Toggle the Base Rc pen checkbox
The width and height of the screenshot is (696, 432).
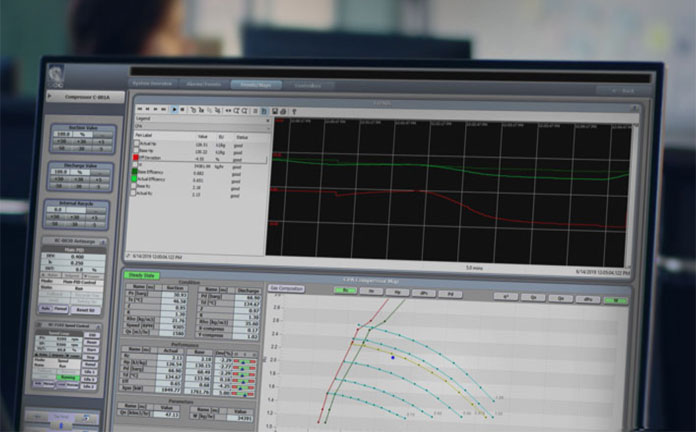point(134,186)
